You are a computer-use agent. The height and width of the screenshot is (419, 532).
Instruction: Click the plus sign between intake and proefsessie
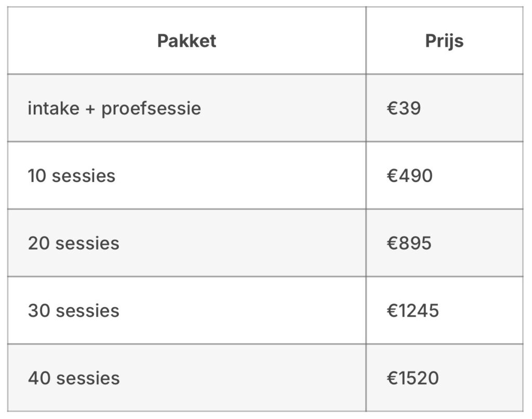tap(91, 109)
